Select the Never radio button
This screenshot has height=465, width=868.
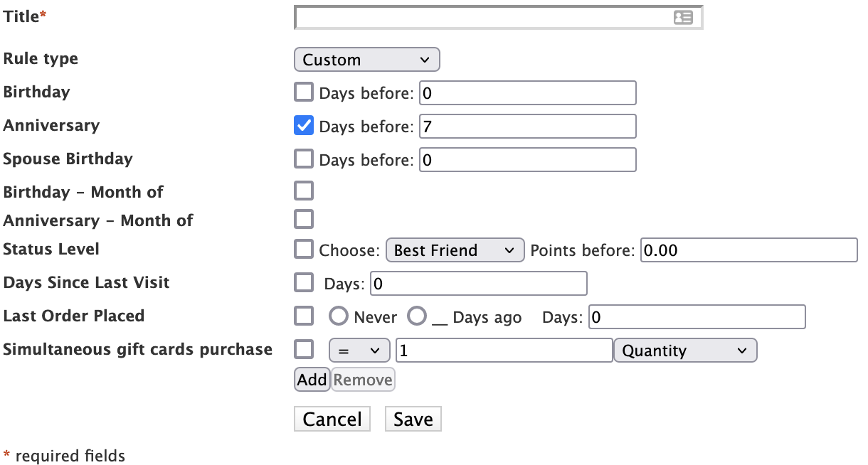click(x=338, y=316)
